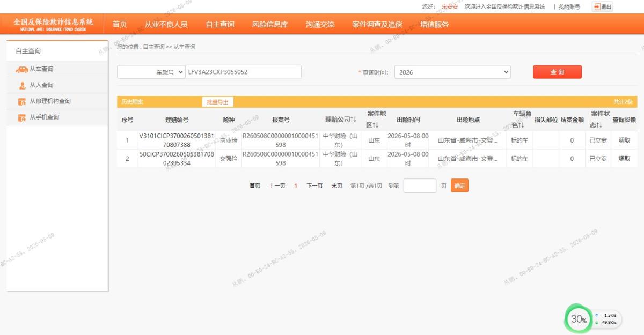Click 上一页 pagination link
The width and height of the screenshot is (644, 335).
coord(277,185)
